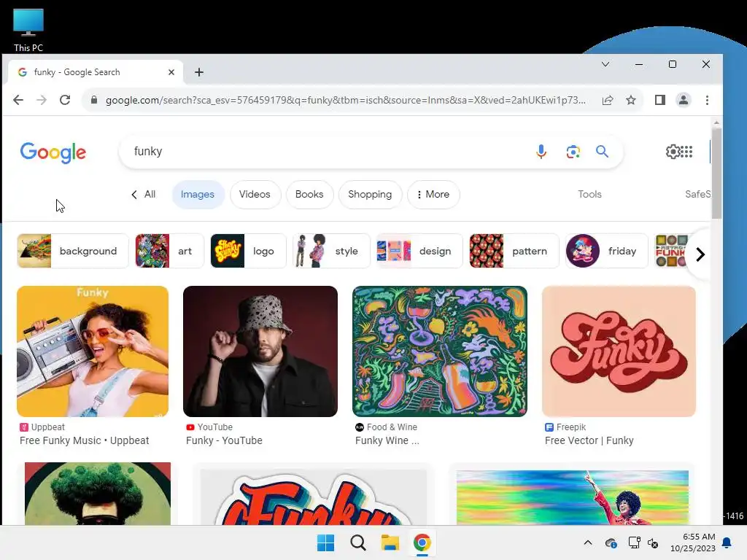Open Funky Wine illustration image
747x560 pixels.
(x=440, y=351)
